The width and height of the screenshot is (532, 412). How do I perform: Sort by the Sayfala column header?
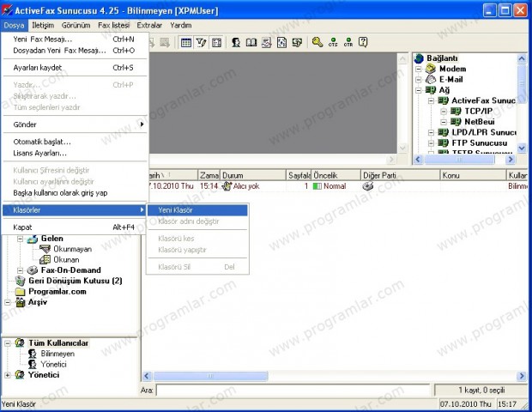pyautogui.click(x=299, y=175)
